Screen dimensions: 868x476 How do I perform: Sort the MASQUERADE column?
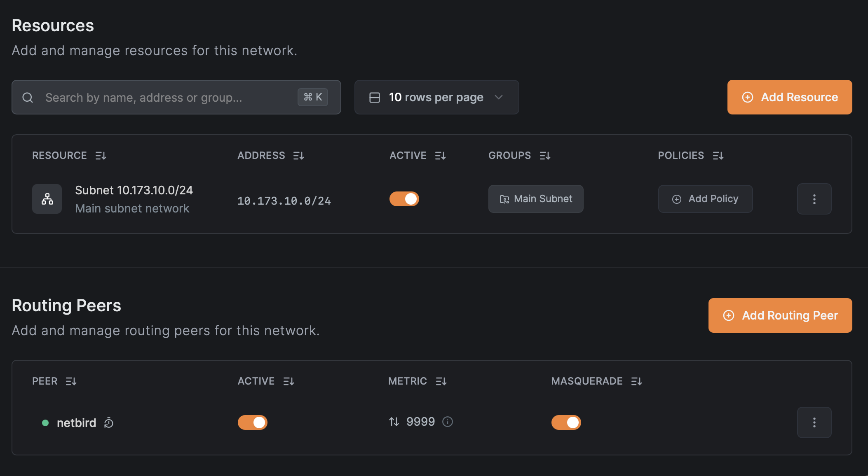pos(636,381)
